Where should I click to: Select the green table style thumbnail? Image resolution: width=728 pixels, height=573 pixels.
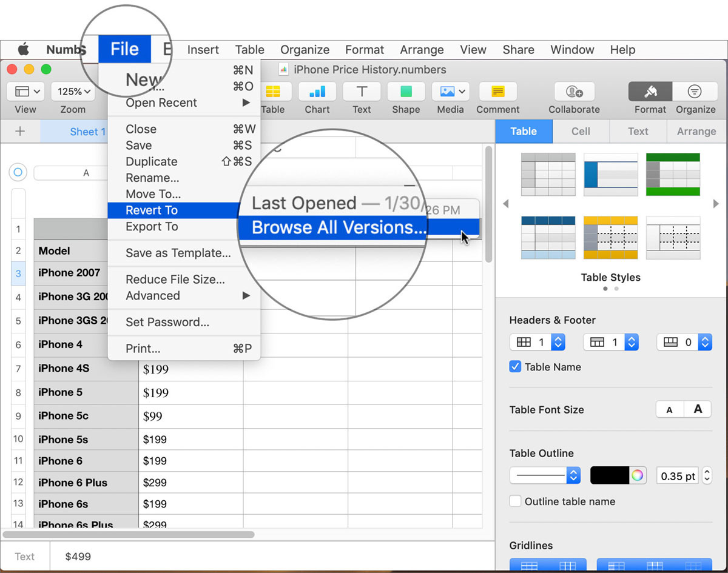click(673, 173)
